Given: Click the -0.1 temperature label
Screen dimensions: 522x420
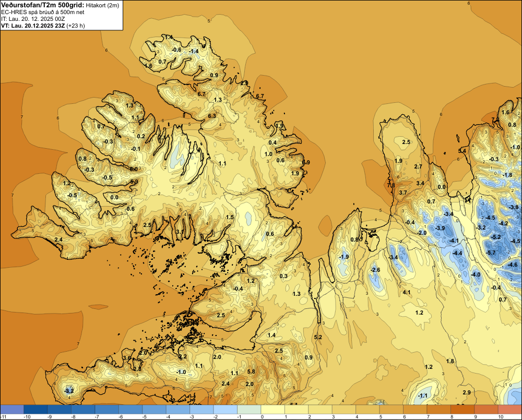Looking at the screenshot, I should click(x=136, y=149).
